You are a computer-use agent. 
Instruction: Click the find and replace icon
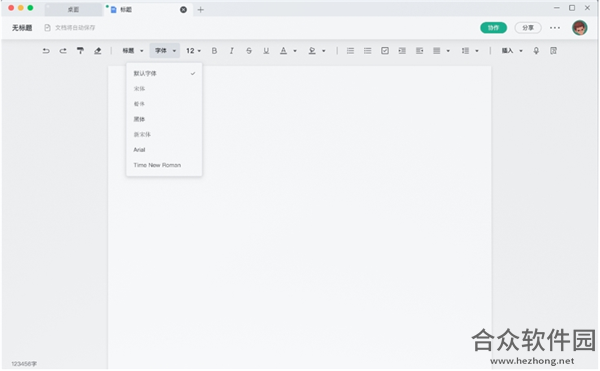553,50
